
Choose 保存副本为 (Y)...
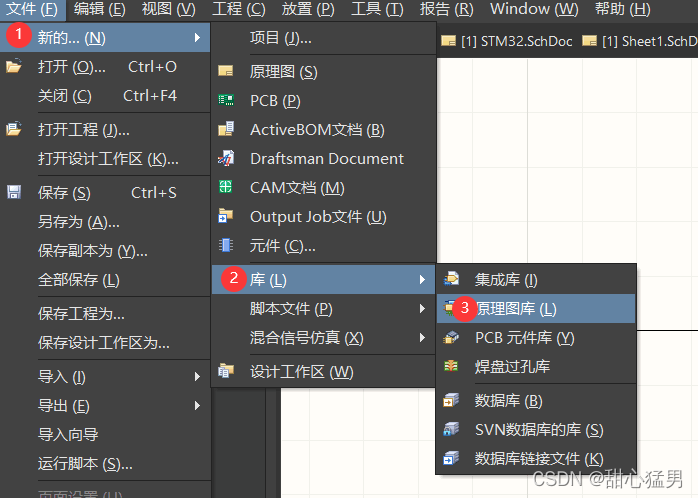pyautogui.click(x=106, y=251)
